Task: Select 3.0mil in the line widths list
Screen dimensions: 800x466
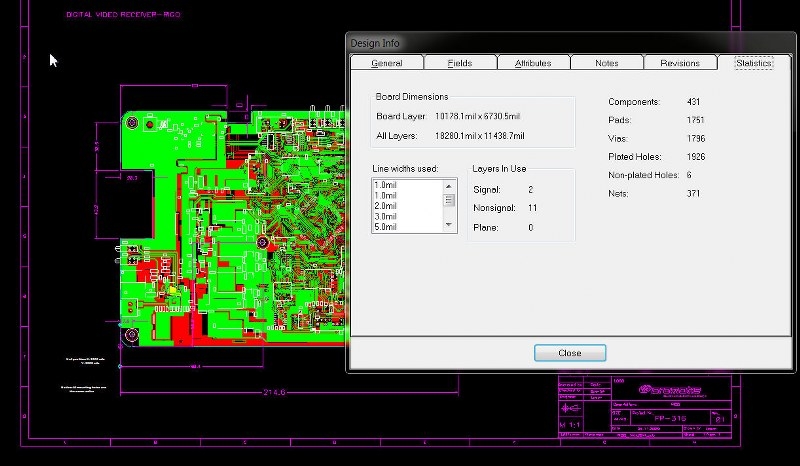Action: (386, 216)
